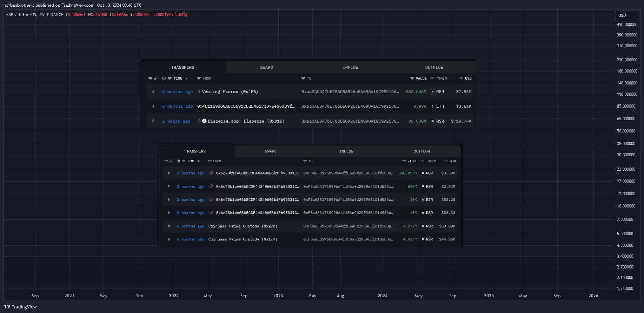Viewport: 644px width, 313px height.
Task: Switch to the Swaps tab in the upper table
Action: coord(266,67)
